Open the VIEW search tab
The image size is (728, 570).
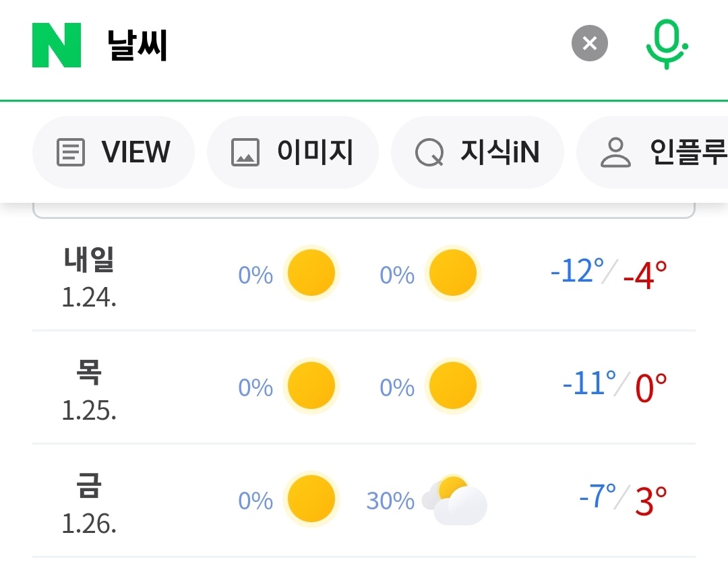pyautogui.click(x=113, y=152)
